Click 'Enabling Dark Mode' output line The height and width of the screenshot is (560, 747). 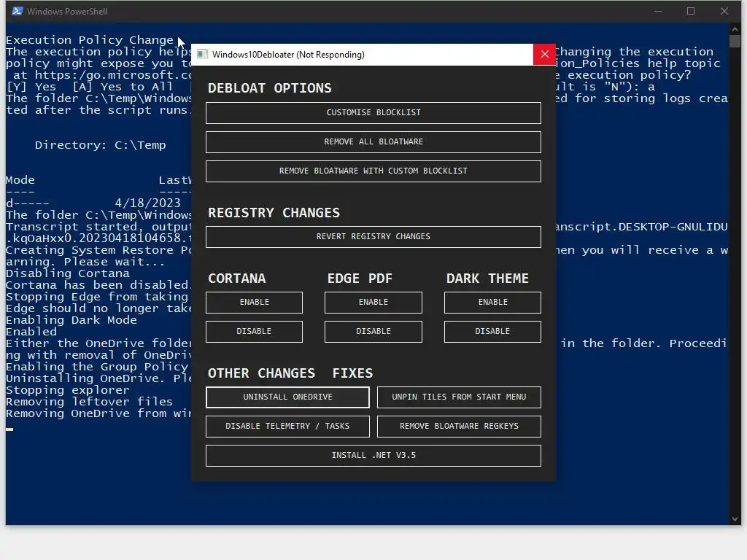(71, 320)
